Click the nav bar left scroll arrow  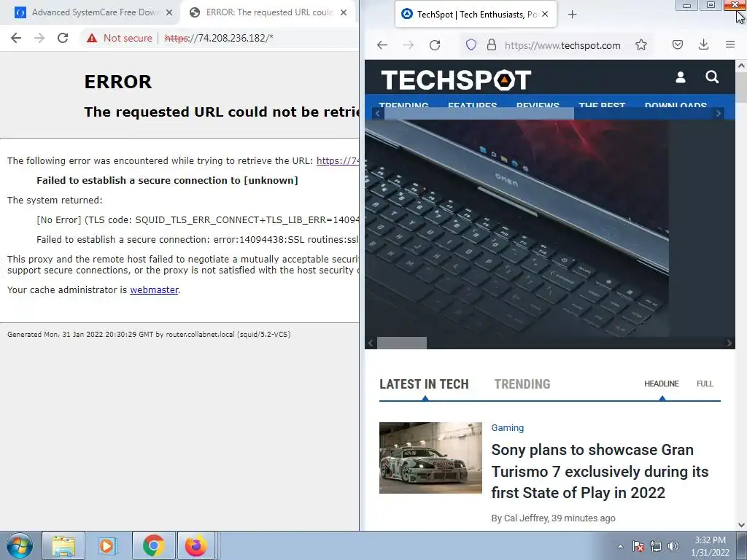[x=378, y=113]
